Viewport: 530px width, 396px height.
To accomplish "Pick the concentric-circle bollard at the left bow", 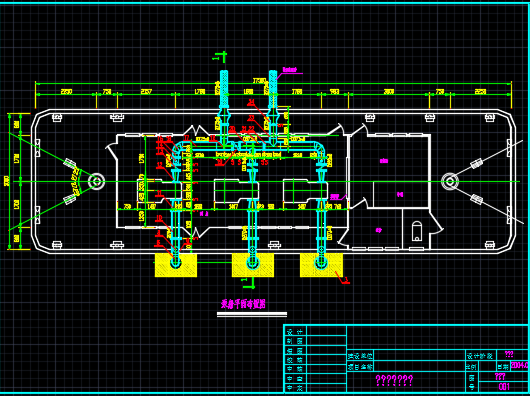I will (x=96, y=181).
